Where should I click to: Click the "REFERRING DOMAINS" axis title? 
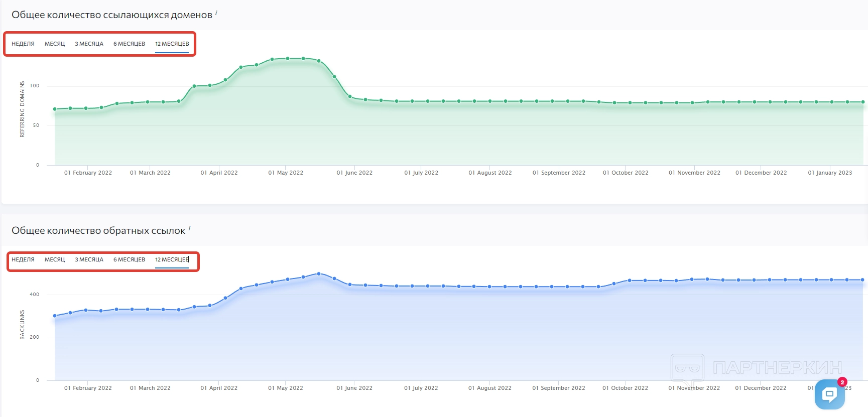coord(22,109)
